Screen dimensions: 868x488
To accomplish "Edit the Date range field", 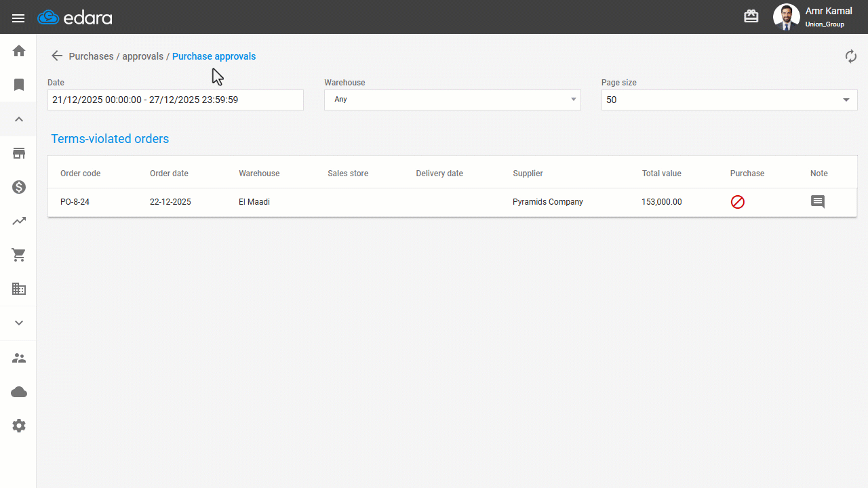I will (x=176, y=100).
